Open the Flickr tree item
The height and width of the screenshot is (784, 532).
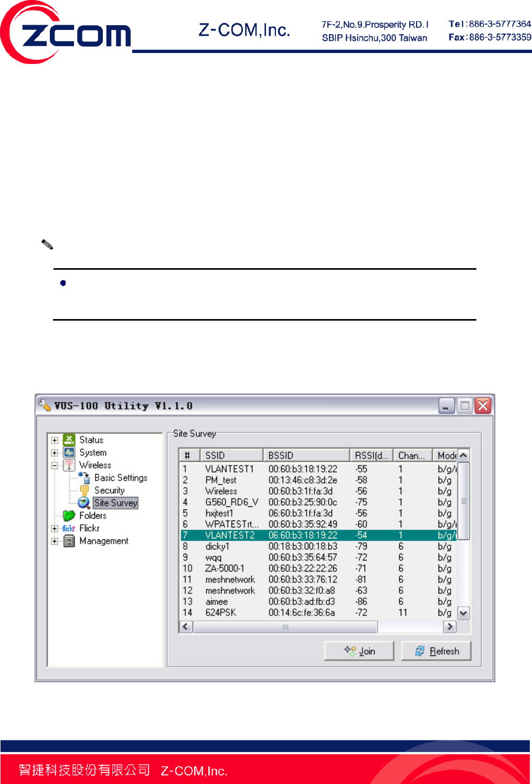click(89, 528)
